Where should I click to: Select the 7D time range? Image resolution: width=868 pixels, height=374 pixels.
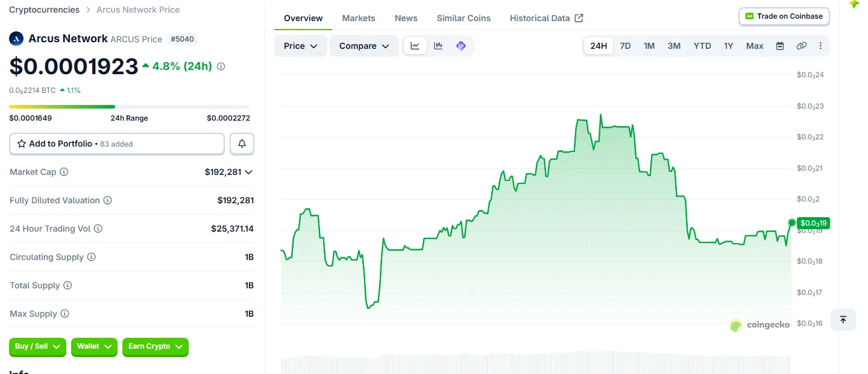[x=625, y=46]
